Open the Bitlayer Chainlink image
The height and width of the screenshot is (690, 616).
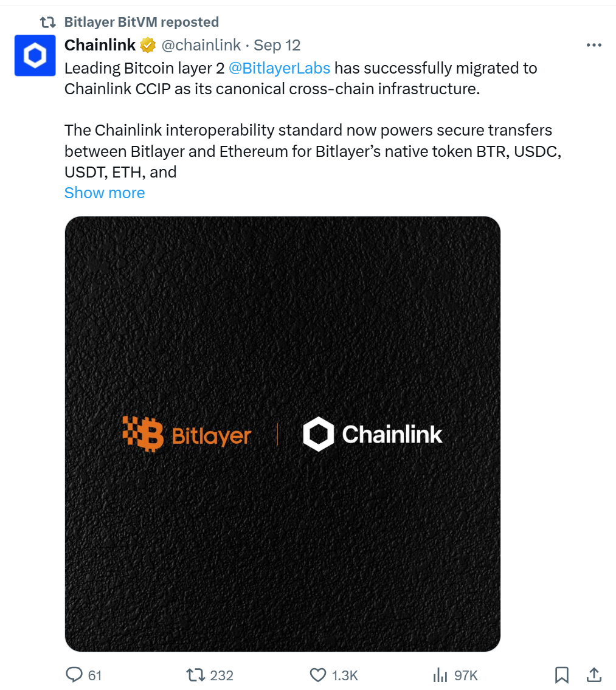point(282,434)
